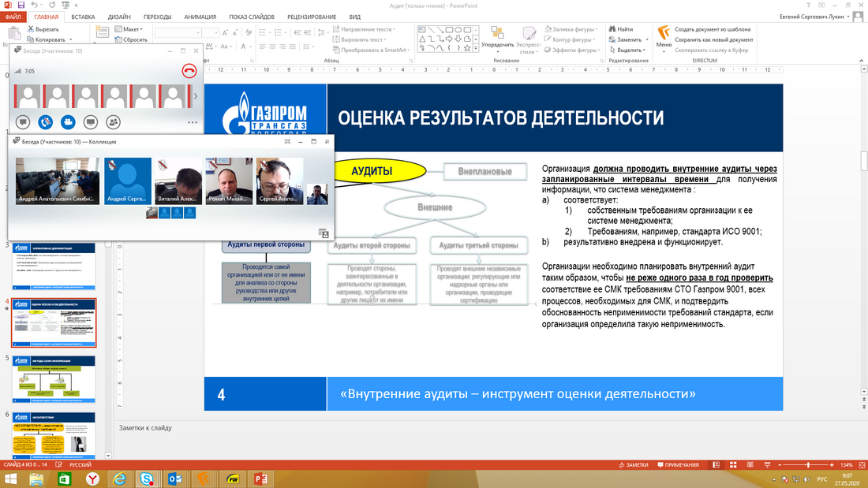Click the Копировать button
Screen dimensions: 868x488
click(47, 40)
